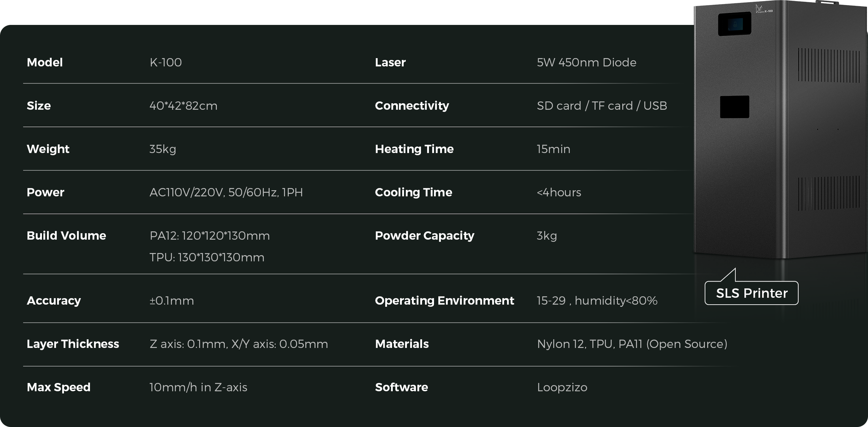Click the AC110V/220V power value
Screen dimensions: 868x427
tap(226, 192)
